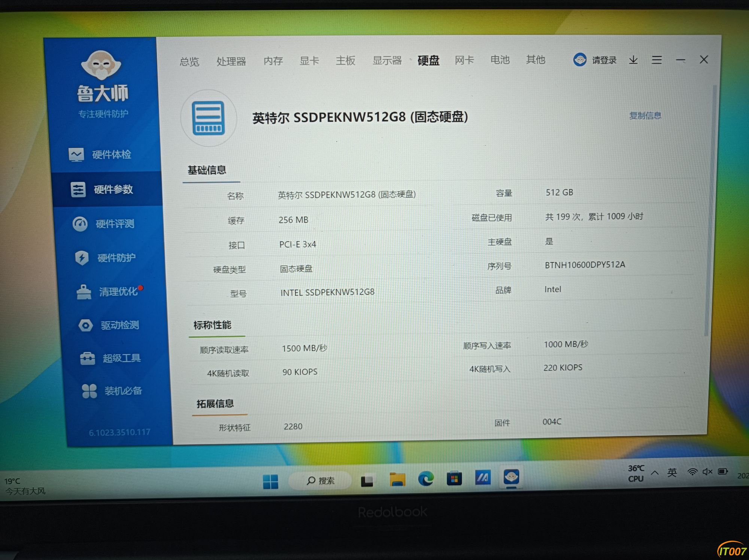749x560 pixels.
Task: Click version number 6.1023.3510.117
Action: click(x=119, y=433)
